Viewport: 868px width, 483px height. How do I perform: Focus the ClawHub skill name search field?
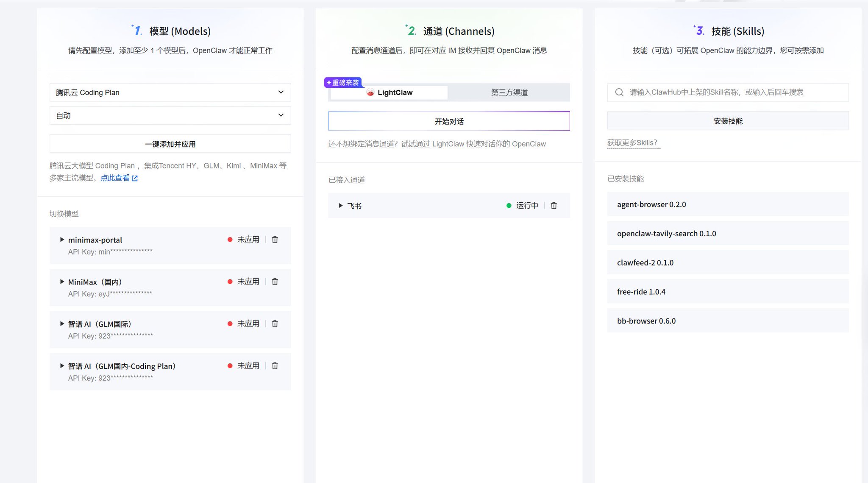coord(728,92)
